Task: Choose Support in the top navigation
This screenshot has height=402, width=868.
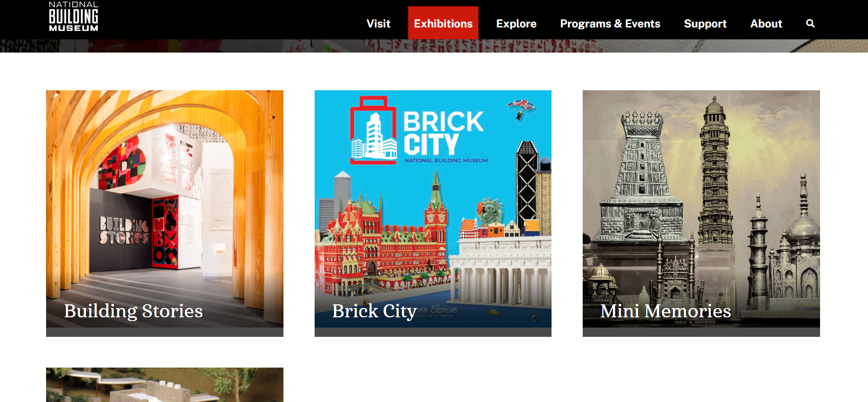Action: click(x=705, y=23)
